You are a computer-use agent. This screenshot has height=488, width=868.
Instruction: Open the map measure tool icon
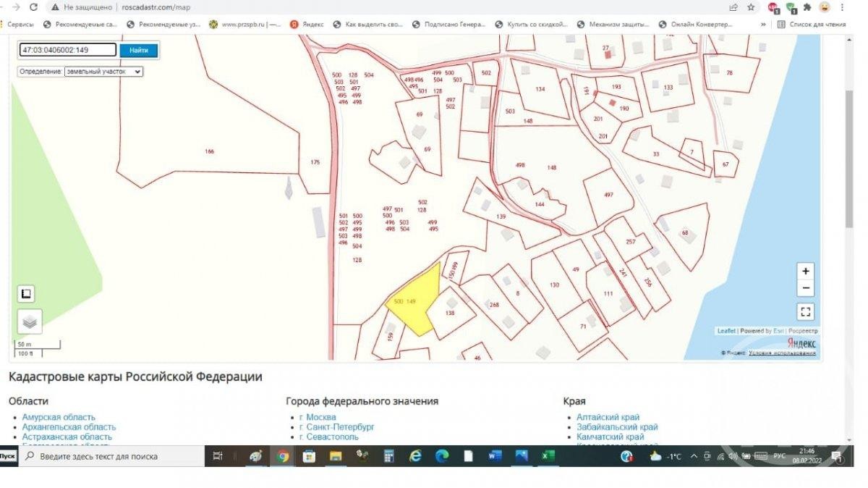click(26, 293)
